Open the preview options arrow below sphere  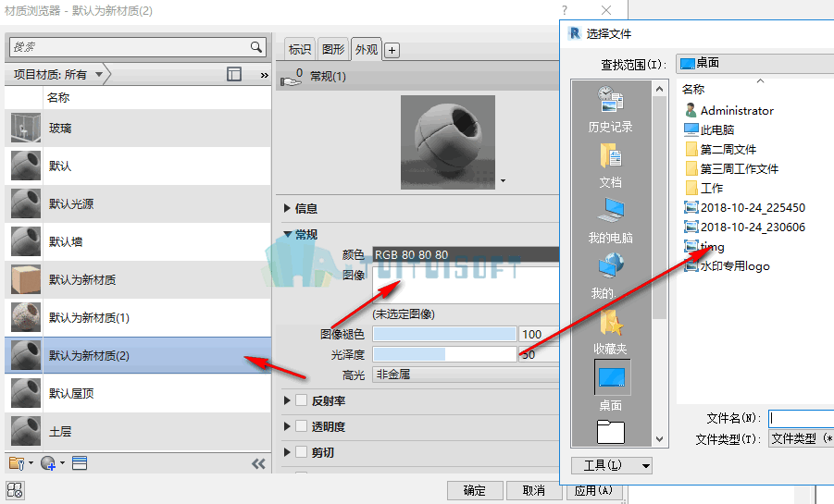[x=504, y=180]
